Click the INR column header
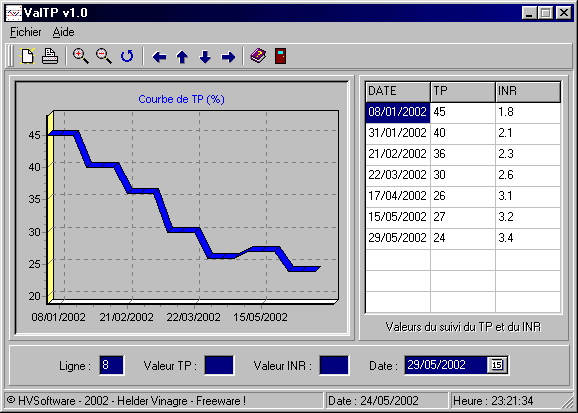Viewport: 578px width, 413px height. tap(528, 91)
